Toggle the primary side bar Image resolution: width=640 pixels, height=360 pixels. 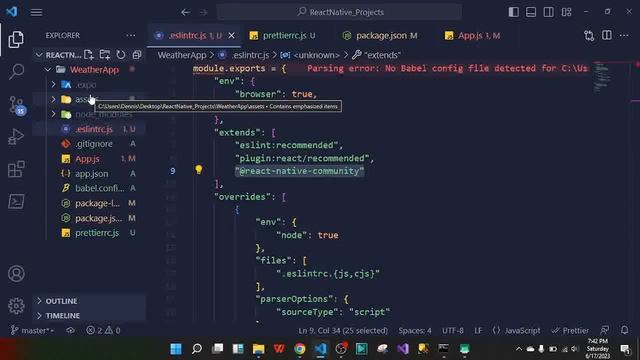[513, 12]
